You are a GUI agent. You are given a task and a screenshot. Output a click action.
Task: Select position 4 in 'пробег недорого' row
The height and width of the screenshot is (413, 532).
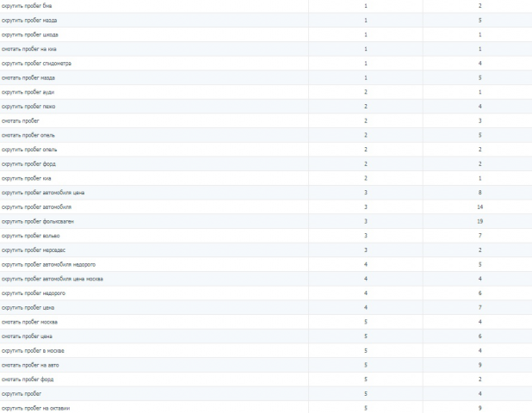tap(366, 293)
